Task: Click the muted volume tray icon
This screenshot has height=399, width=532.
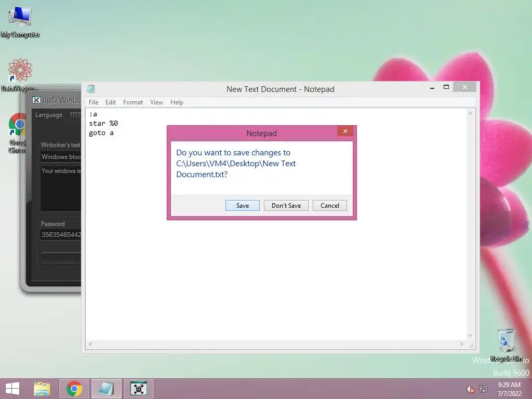Action: [x=470, y=389]
